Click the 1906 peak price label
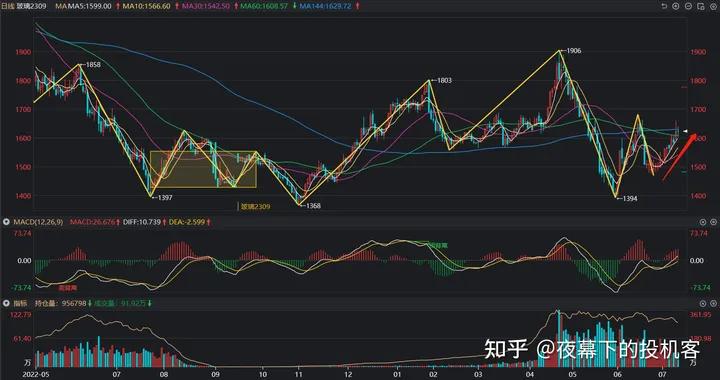This screenshot has width=720, height=380. coord(574,51)
